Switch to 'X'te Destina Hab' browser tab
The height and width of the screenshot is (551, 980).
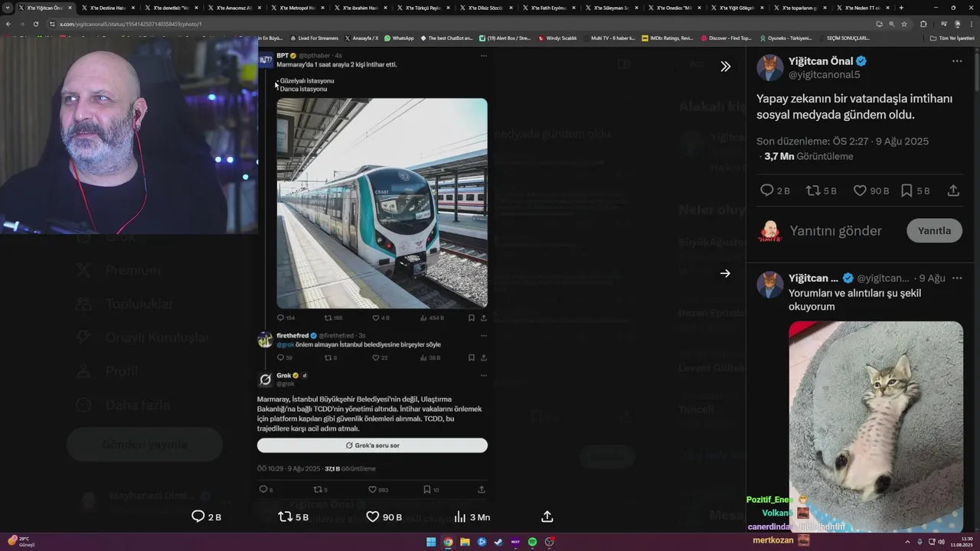tap(107, 8)
